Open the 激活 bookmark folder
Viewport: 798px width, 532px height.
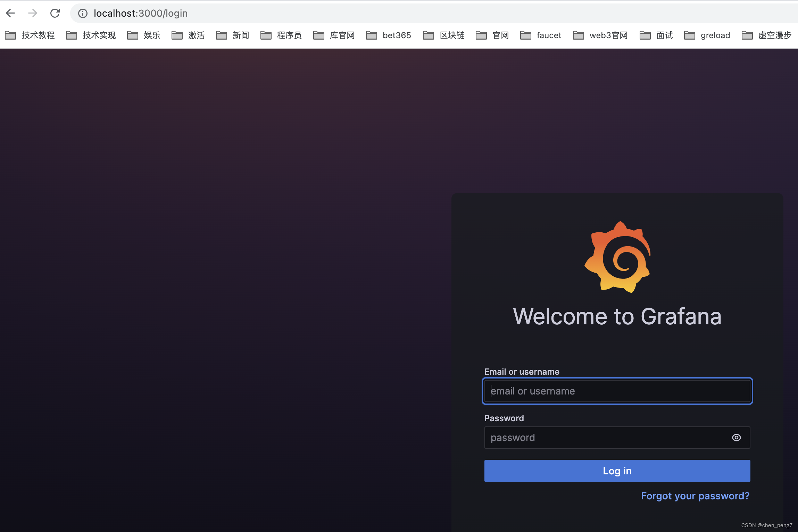pyautogui.click(x=188, y=35)
